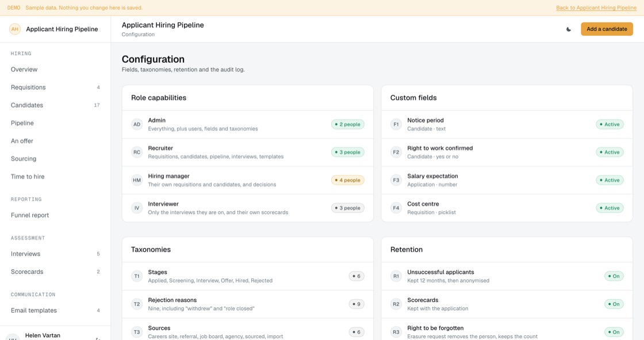Image resolution: width=644 pixels, height=340 pixels.
Task: Click the Applicant Hiring Pipeline sidebar title
Action: point(62,29)
